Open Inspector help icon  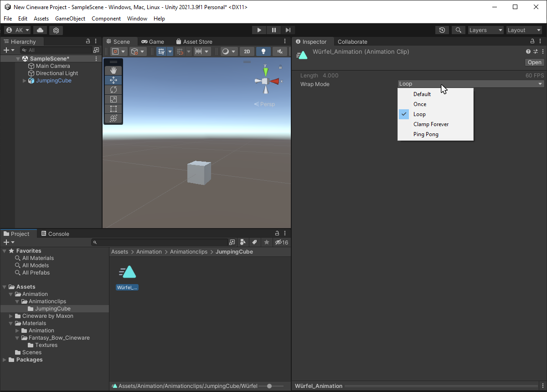coord(528,51)
